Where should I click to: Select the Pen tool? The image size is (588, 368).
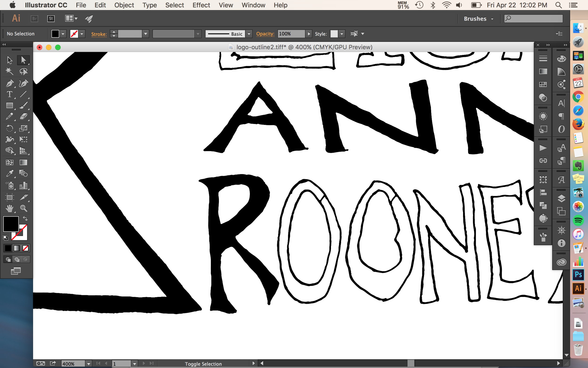click(9, 84)
